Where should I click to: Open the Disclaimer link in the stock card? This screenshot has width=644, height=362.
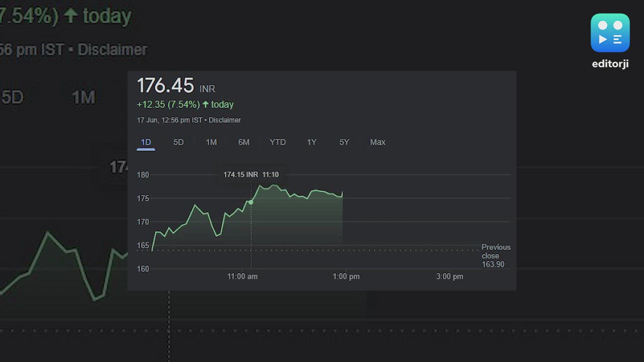pyautogui.click(x=225, y=120)
